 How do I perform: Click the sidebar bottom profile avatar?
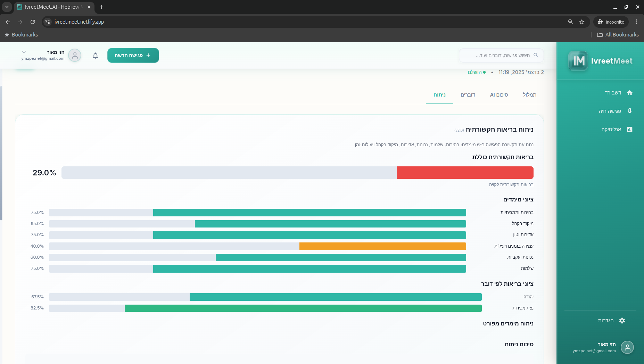(627, 347)
